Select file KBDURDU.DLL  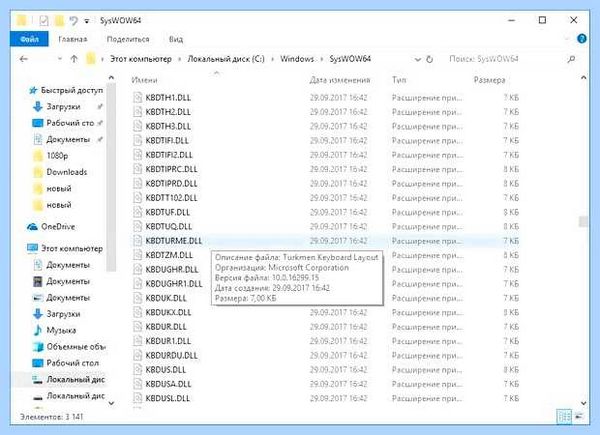tap(171, 355)
